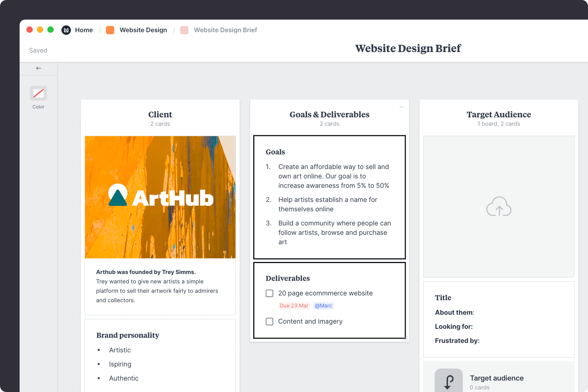Pick the Color swatch in the sidebar panel
588x392 pixels.
pos(38,93)
